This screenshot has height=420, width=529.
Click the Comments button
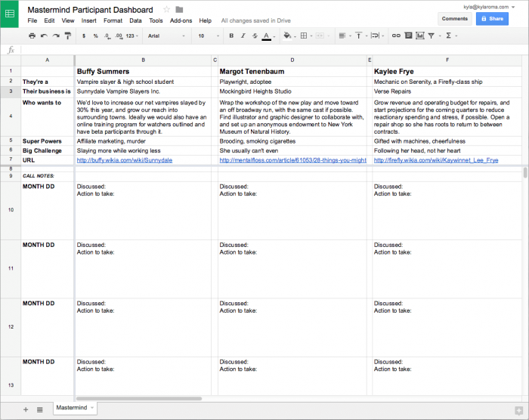coord(454,19)
